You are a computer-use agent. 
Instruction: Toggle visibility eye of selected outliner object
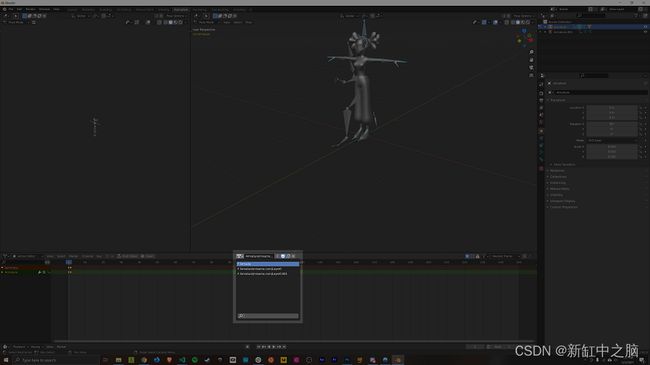tap(645, 27)
